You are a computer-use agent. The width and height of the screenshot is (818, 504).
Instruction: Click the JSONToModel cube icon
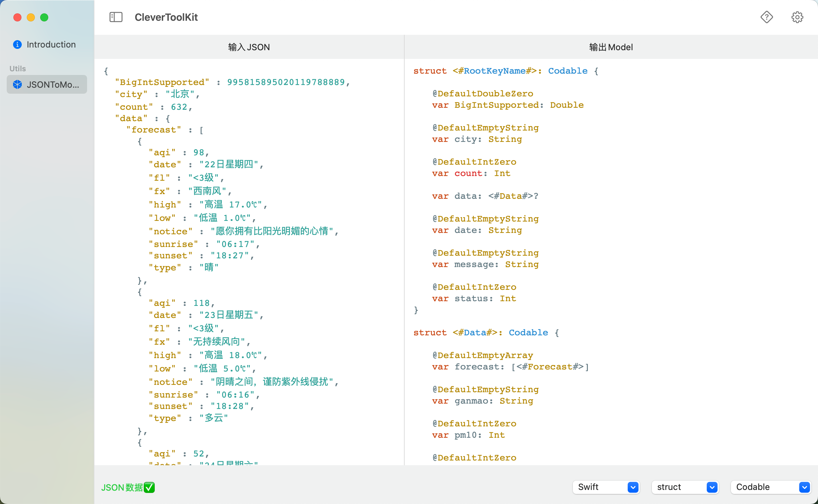pos(17,84)
